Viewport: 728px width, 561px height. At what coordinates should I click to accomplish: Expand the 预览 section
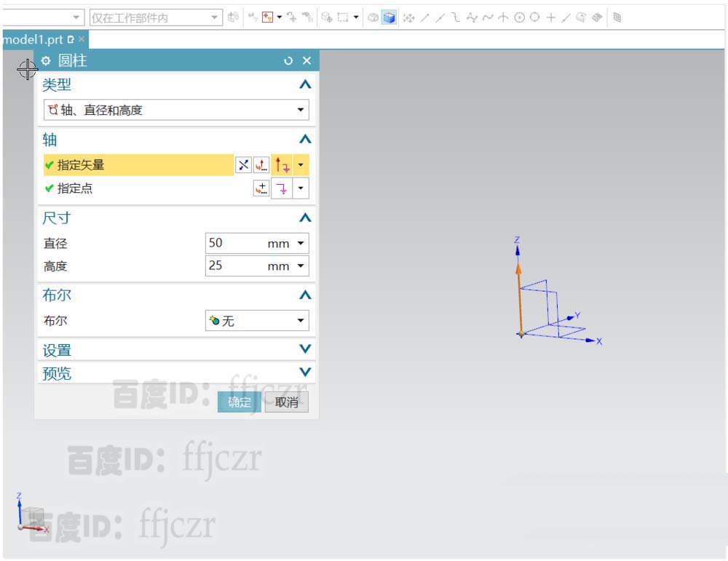304,373
